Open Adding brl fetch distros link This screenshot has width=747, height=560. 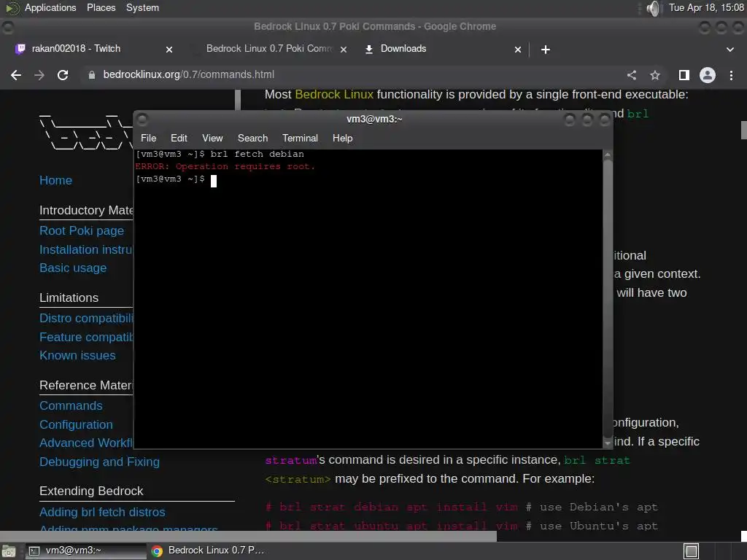[102, 513]
